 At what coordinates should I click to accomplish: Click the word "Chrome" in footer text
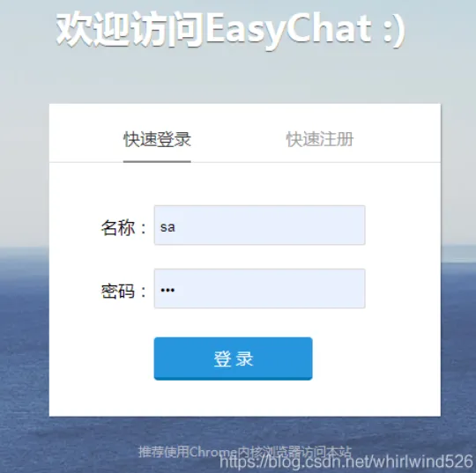213,452
